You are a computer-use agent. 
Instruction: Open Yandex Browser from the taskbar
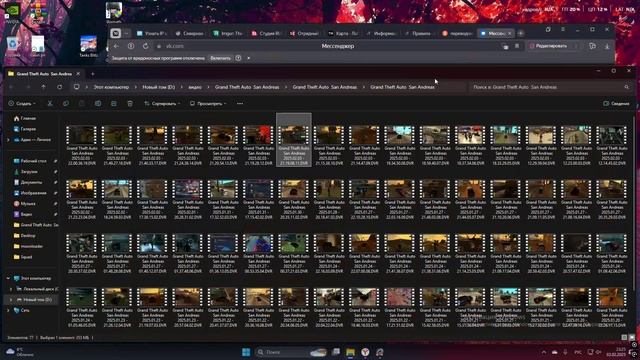tap(365, 352)
